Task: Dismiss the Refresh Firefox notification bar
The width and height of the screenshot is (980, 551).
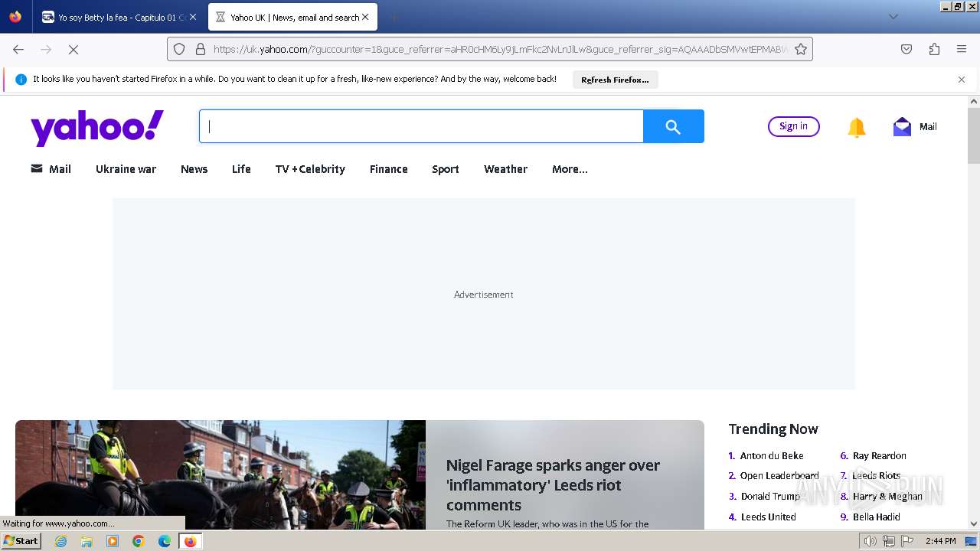Action: point(962,80)
